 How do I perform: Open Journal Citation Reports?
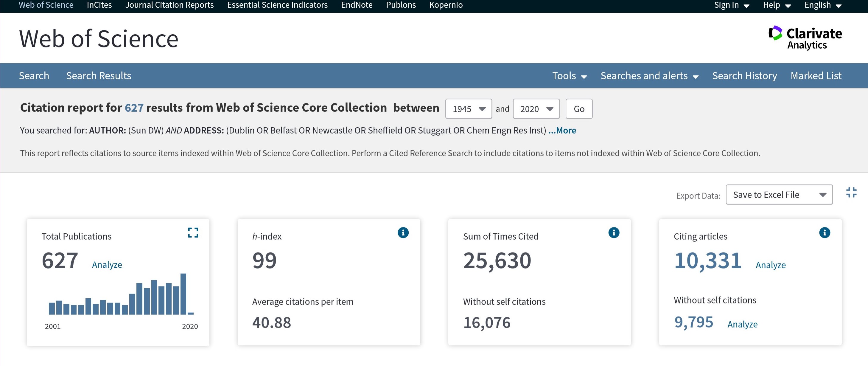point(169,5)
